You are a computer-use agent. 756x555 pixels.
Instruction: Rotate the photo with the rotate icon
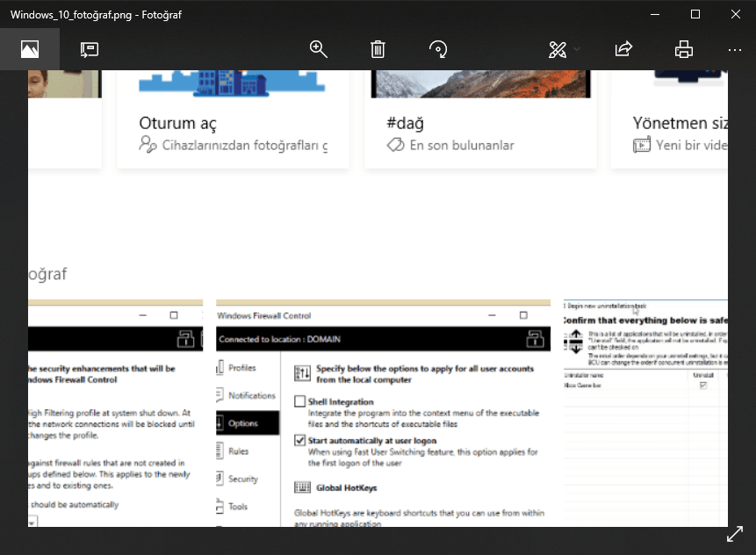click(438, 49)
